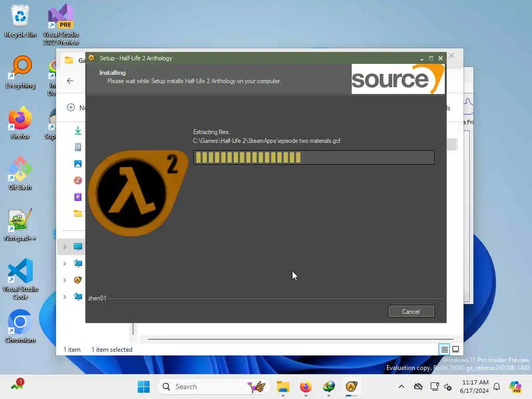Image resolution: width=532 pixels, height=399 pixels.
Task: Open Everything search desktop shortcut
Action: click(x=20, y=72)
